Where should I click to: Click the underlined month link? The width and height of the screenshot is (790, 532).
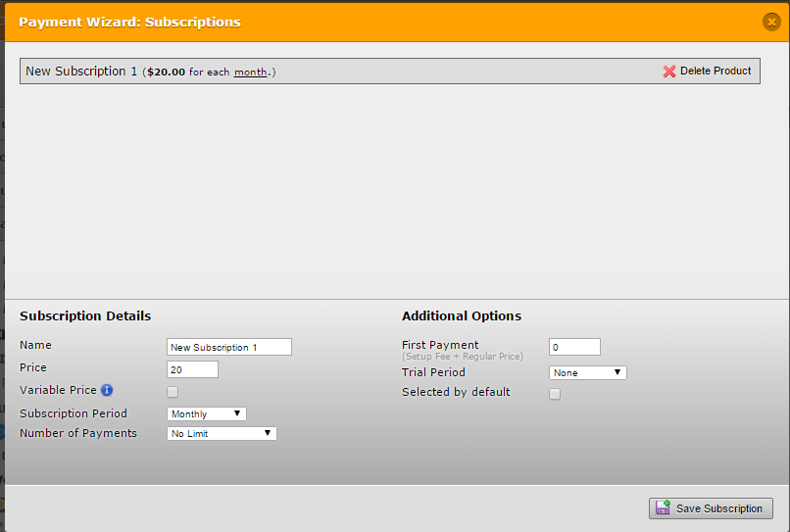click(x=251, y=73)
